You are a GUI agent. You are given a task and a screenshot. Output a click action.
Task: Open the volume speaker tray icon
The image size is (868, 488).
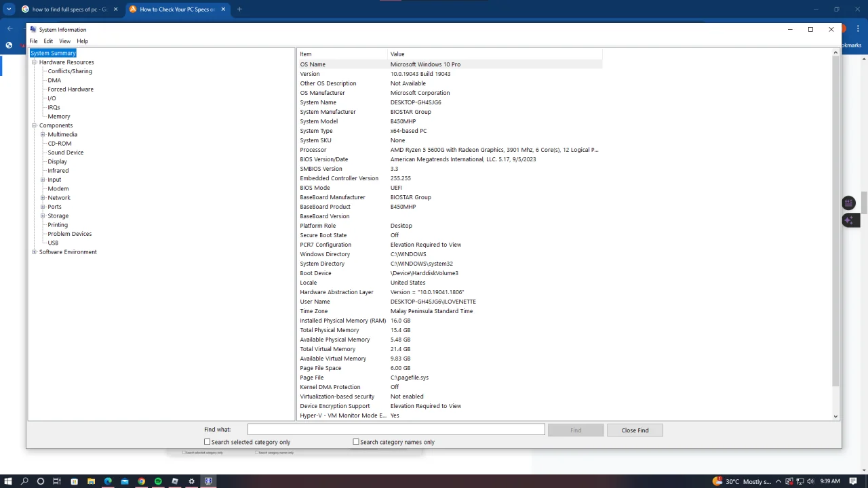click(810, 481)
